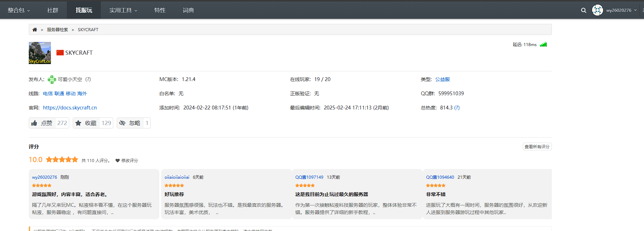This screenshot has height=231, width=644.
Task: Go to the home icon in breadcrumb
Action: (x=35, y=29)
